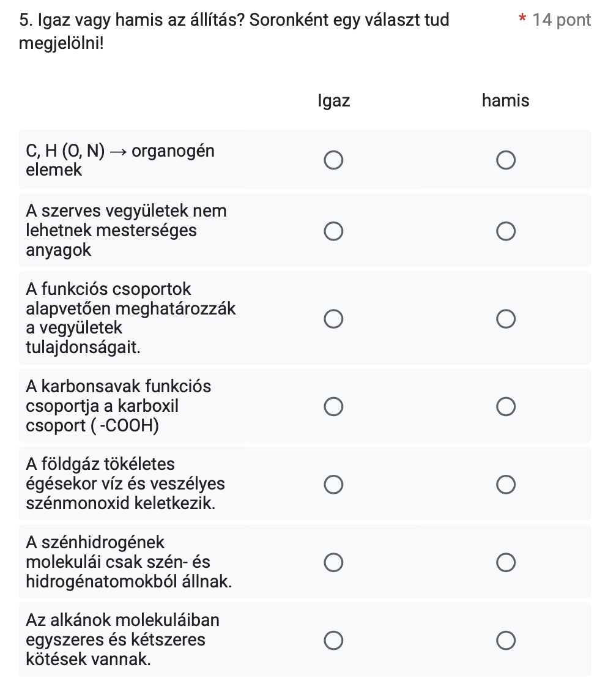Image resolution: width=608 pixels, height=700 pixels.
Task: Select Igaz for földgáz tökéletes égésekor statement
Action: pyautogui.click(x=333, y=485)
